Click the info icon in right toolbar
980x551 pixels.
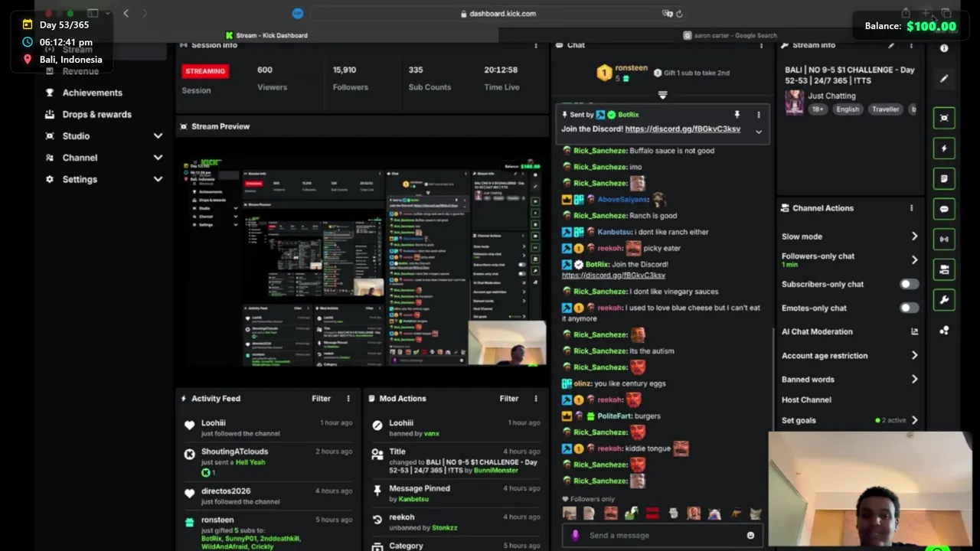tap(944, 48)
